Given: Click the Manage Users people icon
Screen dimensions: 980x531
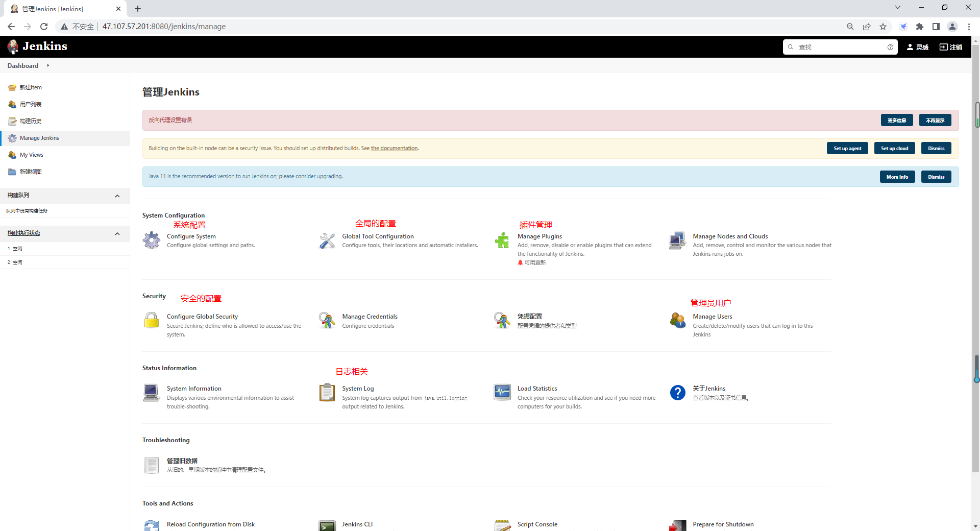Looking at the screenshot, I should (x=678, y=321).
